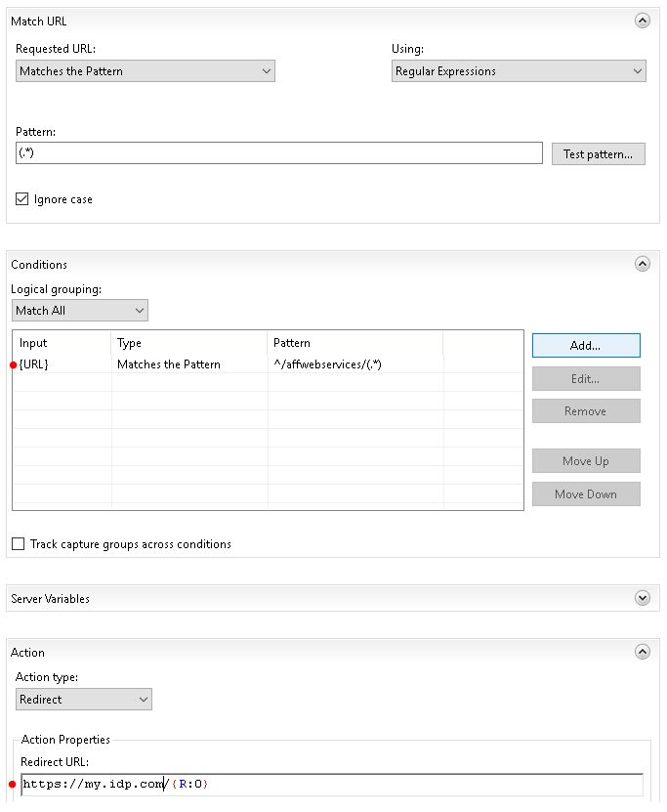The image size is (667, 812).
Task: Expand the Server Variables section
Action: pos(642,598)
